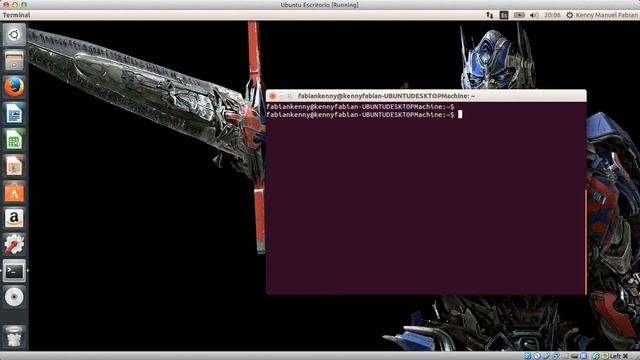Viewport: 640px width, 360px height.
Task: Open the network indicator in top panel
Action: [x=489, y=15]
